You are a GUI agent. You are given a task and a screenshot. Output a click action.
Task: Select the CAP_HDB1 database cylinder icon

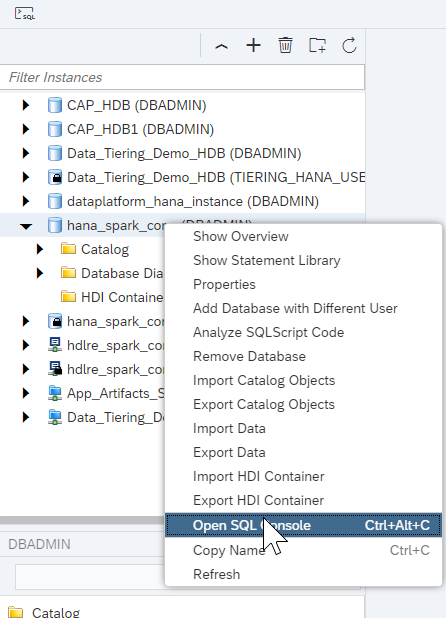coord(55,129)
